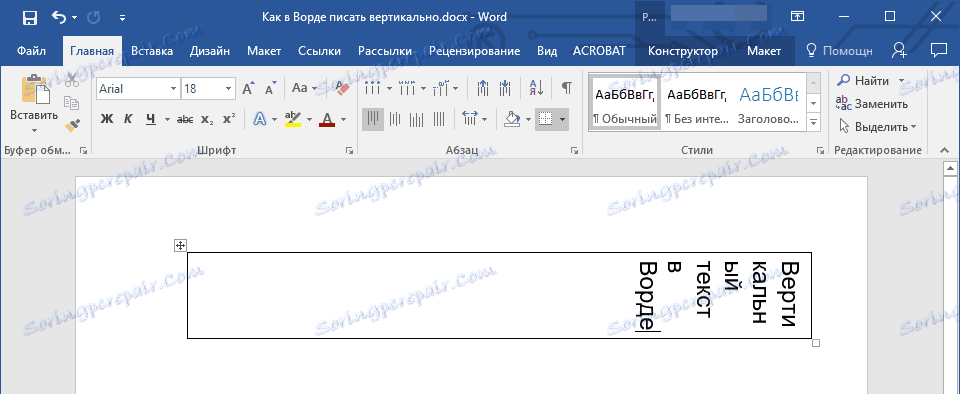Go to the Рецензирование tab
This screenshot has width=960, height=394.
(474, 51)
